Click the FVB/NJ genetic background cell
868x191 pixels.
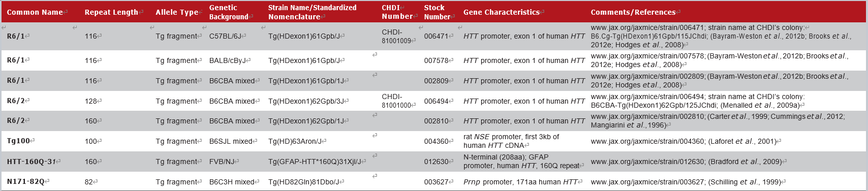[x=222, y=162]
